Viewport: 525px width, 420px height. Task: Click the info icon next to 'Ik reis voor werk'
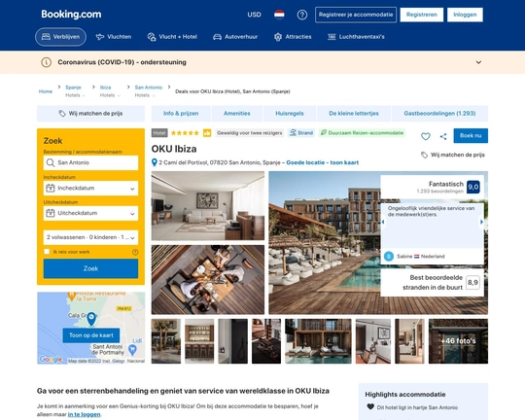(x=135, y=252)
